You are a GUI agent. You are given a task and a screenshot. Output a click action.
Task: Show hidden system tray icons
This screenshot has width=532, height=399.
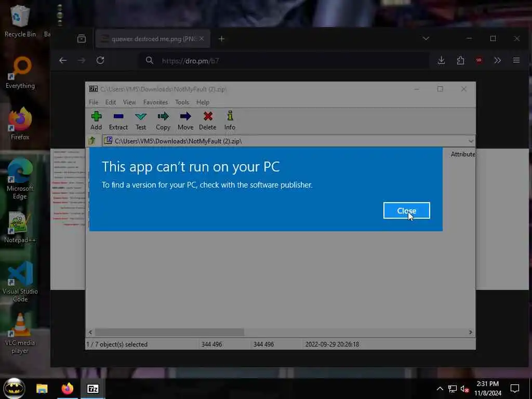pyautogui.click(x=440, y=389)
